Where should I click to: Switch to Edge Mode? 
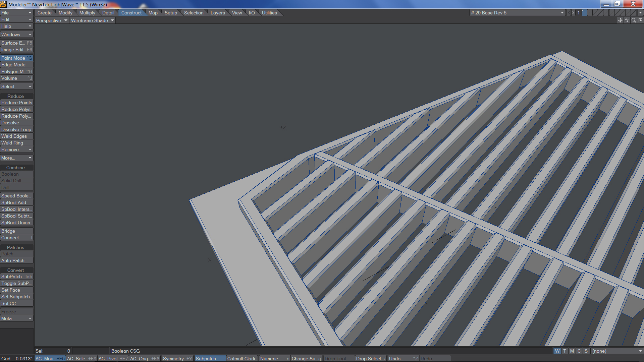click(16, 65)
